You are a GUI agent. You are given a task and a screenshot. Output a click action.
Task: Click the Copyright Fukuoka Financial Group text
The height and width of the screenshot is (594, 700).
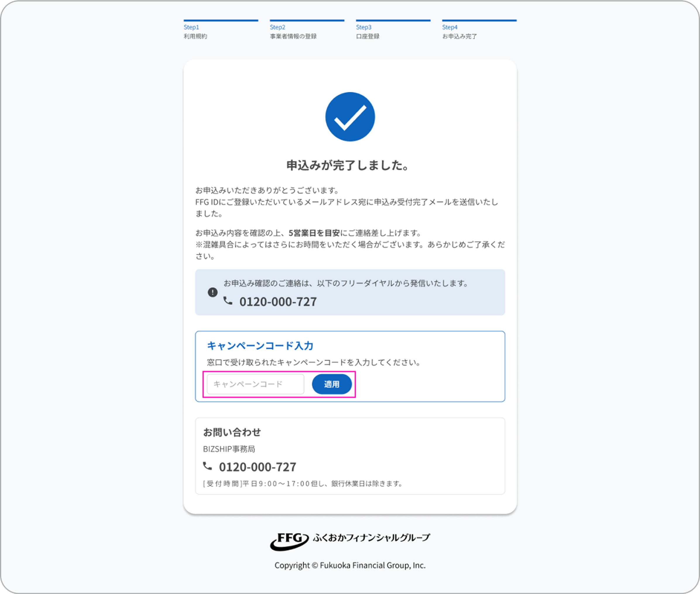(x=350, y=565)
